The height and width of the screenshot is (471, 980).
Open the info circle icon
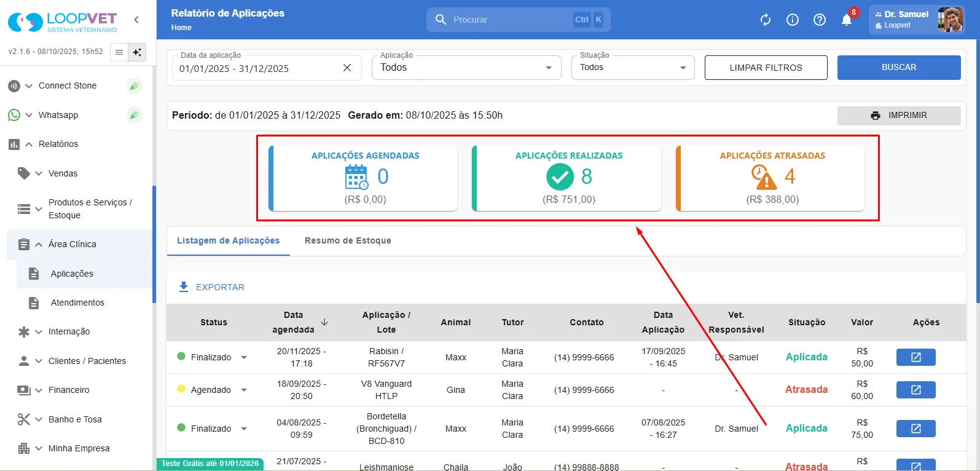tap(793, 20)
